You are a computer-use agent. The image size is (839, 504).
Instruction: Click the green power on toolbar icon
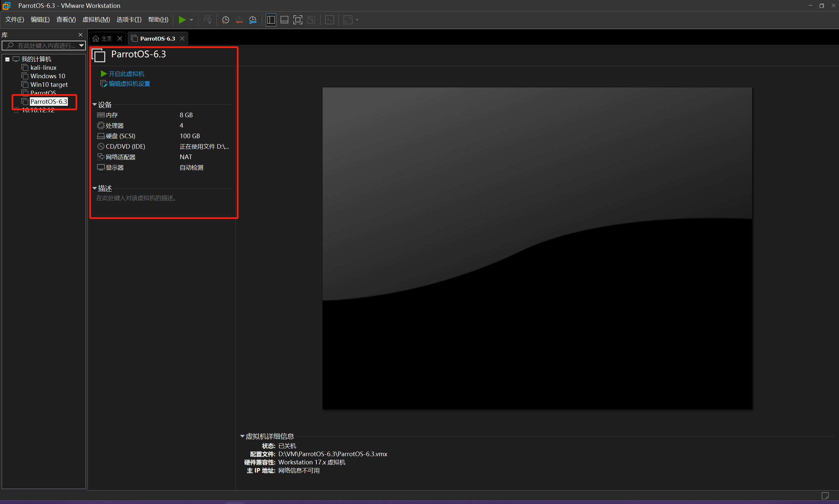click(x=182, y=20)
